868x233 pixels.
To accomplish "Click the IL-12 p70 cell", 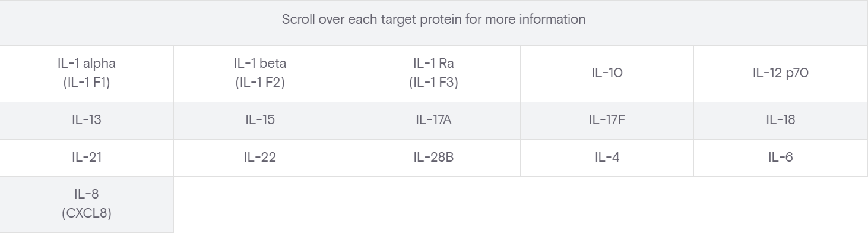I will pyautogui.click(x=781, y=73).
